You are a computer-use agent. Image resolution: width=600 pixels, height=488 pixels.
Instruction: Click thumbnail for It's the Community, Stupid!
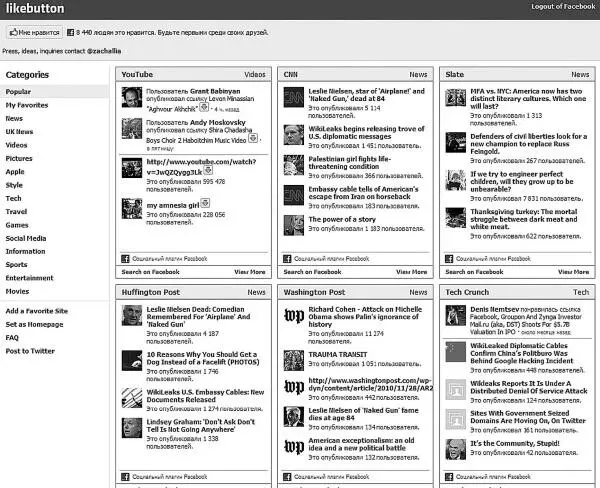(x=455, y=449)
